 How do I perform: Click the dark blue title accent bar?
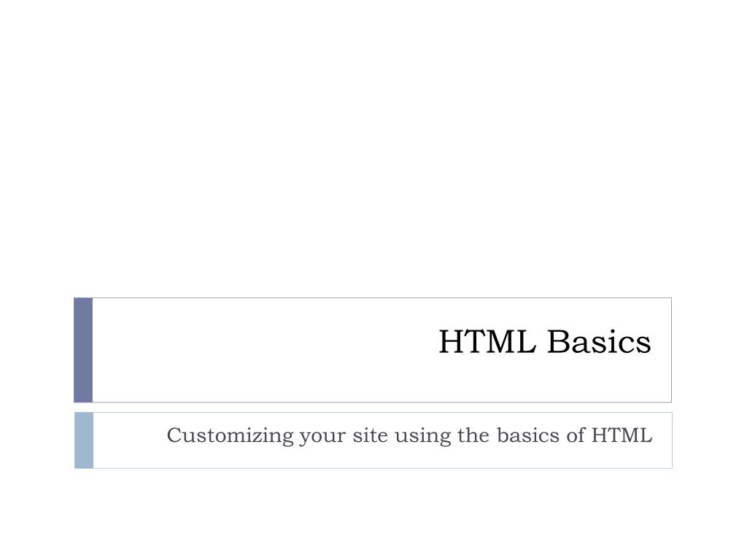(83, 350)
